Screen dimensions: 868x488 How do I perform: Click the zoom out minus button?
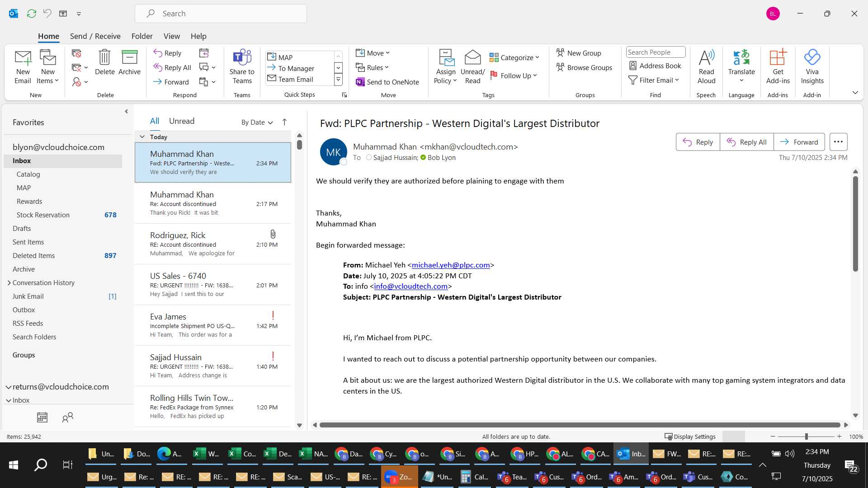click(773, 436)
